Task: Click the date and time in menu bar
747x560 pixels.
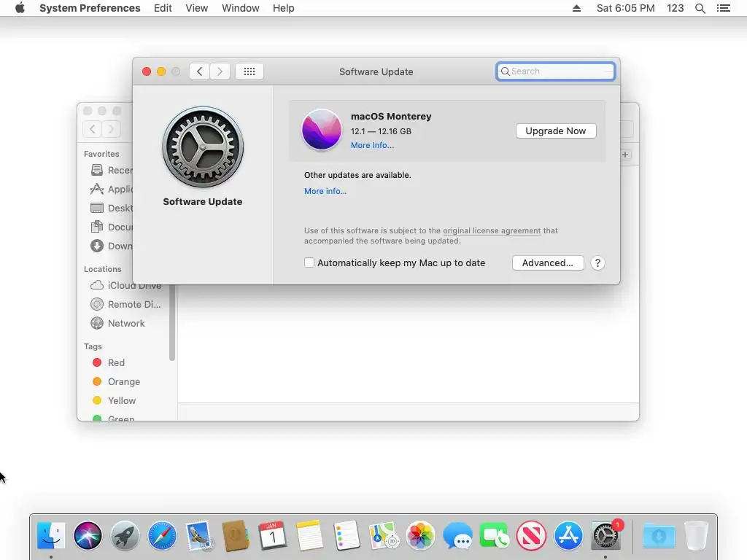Action: coord(625,8)
